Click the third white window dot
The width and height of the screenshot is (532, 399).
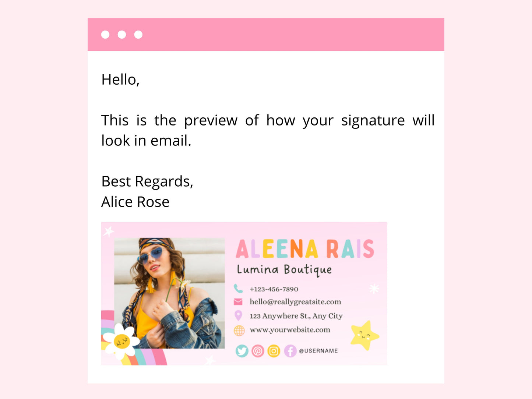[x=138, y=35]
